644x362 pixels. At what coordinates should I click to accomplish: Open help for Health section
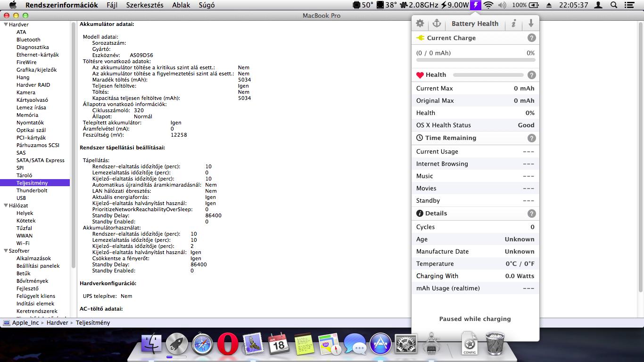click(x=531, y=74)
